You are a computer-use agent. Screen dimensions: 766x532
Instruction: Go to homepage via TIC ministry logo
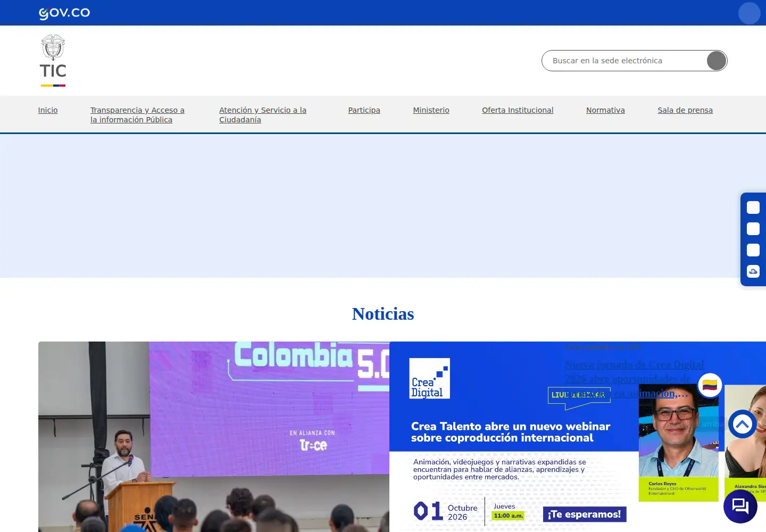(x=53, y=61)
